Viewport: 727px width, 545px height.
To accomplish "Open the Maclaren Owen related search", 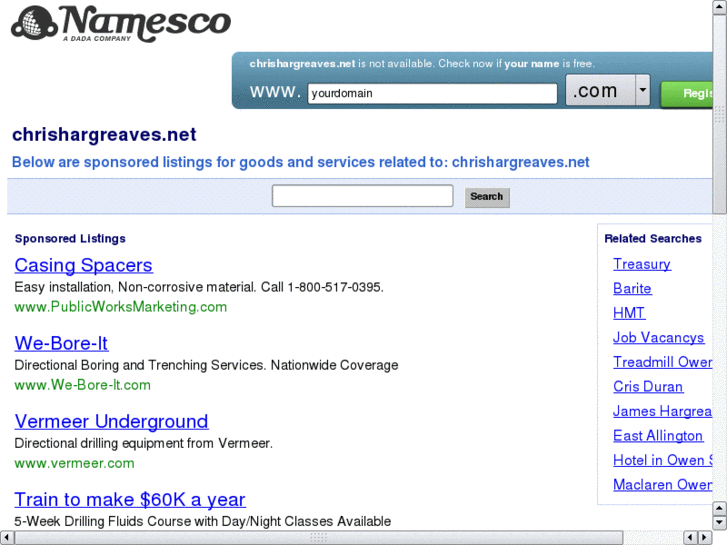I will [663, 485].
